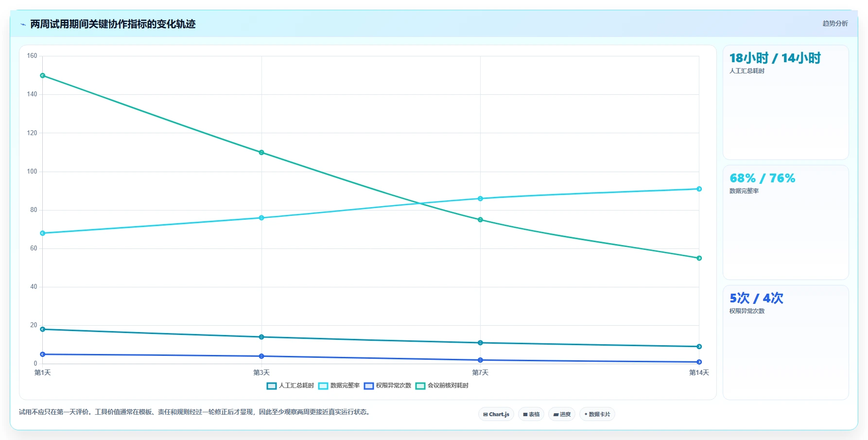
Task: Click 人工汇总耗时 point at 第3天 (14)
Action: [x=261, y=337]
